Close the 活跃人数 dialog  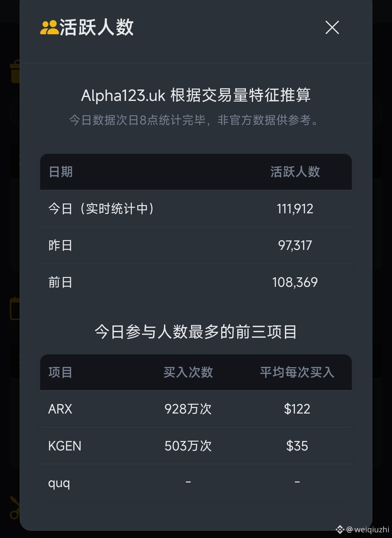coord(332,27)
